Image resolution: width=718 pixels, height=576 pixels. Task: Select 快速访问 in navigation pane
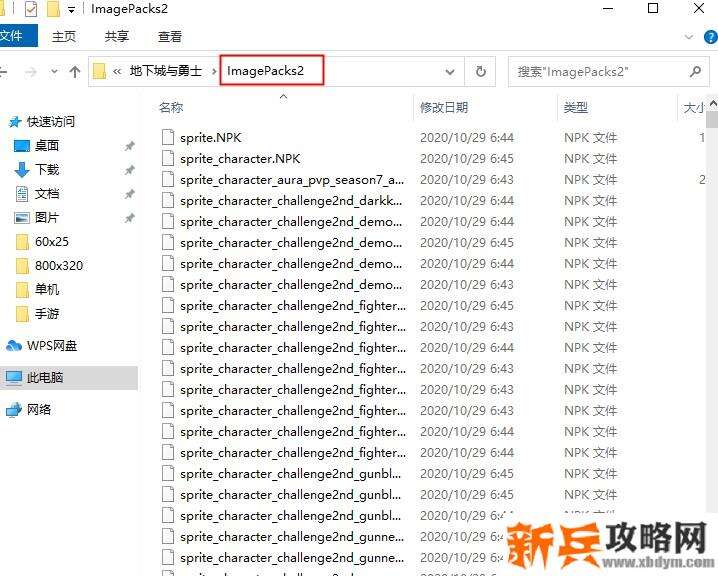(x=50, y=122)
